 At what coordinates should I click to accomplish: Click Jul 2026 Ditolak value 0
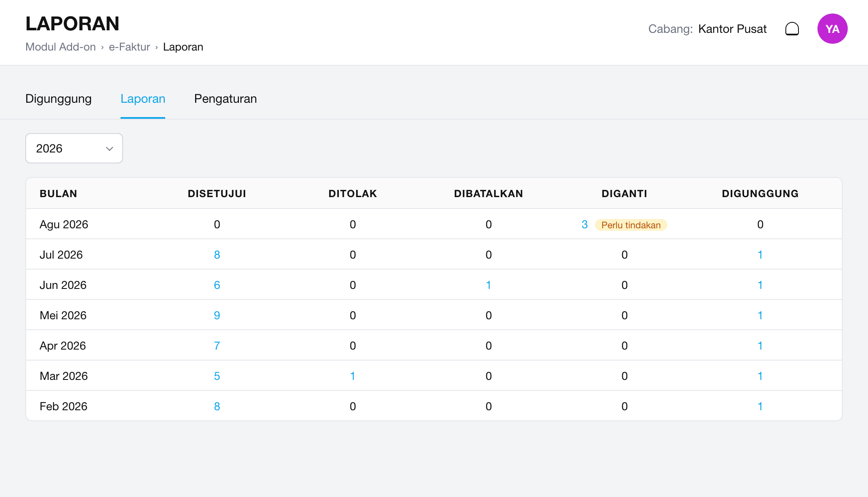tap(353, 255)
